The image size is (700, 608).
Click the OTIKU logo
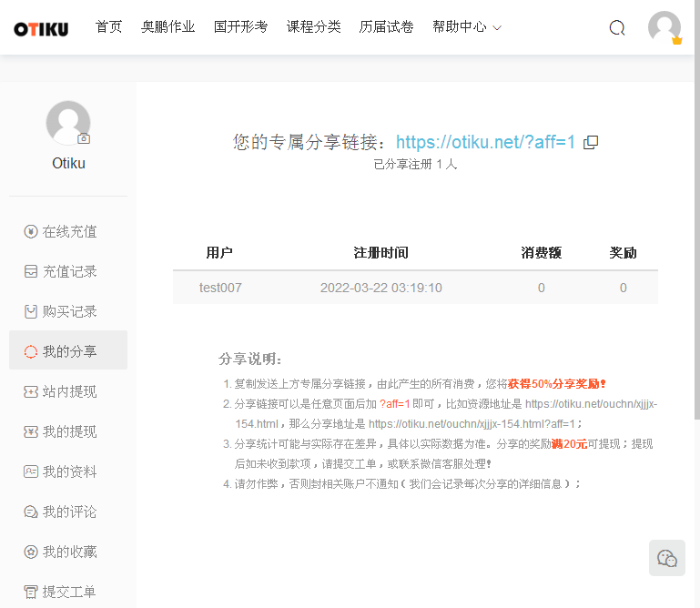[41, 29]
